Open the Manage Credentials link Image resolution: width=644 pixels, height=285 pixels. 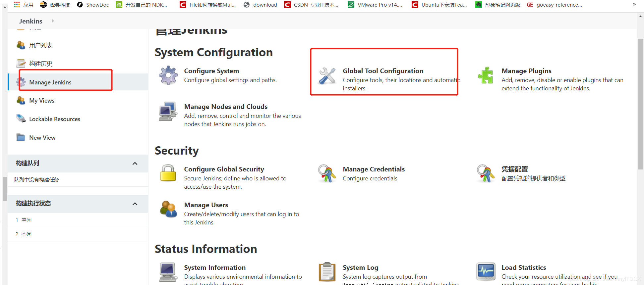pyautogui.click(x=374, y=169)
